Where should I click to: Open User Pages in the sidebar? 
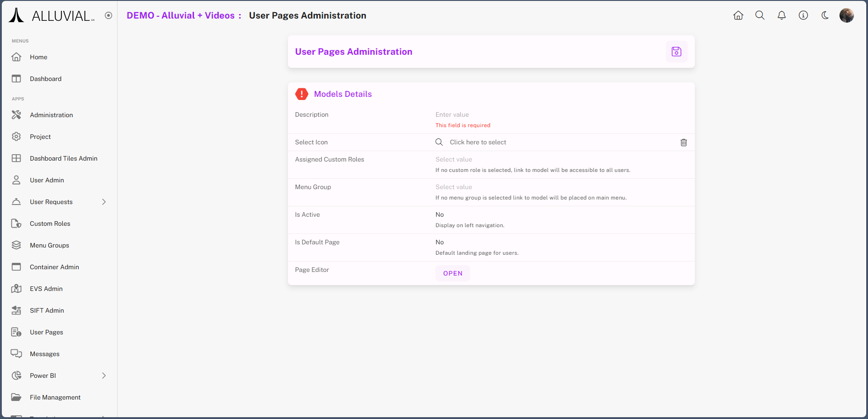click(x=46, y=332)
